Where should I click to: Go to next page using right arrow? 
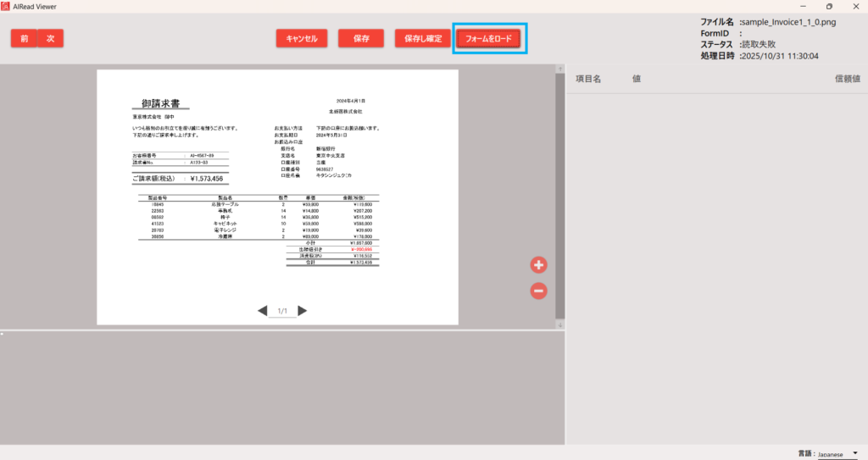[302, 311]
